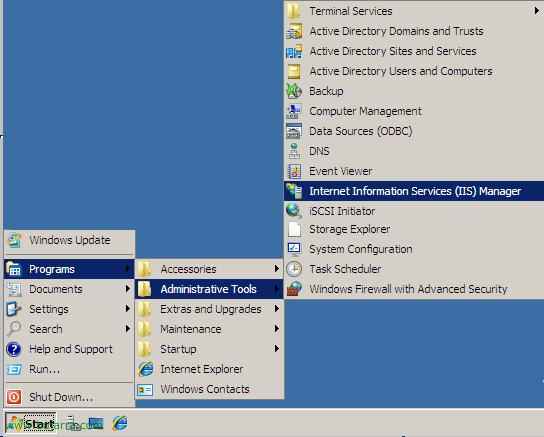The width and height of the screenshot is (544, 437).
Task: Click the red Shut Down icon
Action: [14, 397]
